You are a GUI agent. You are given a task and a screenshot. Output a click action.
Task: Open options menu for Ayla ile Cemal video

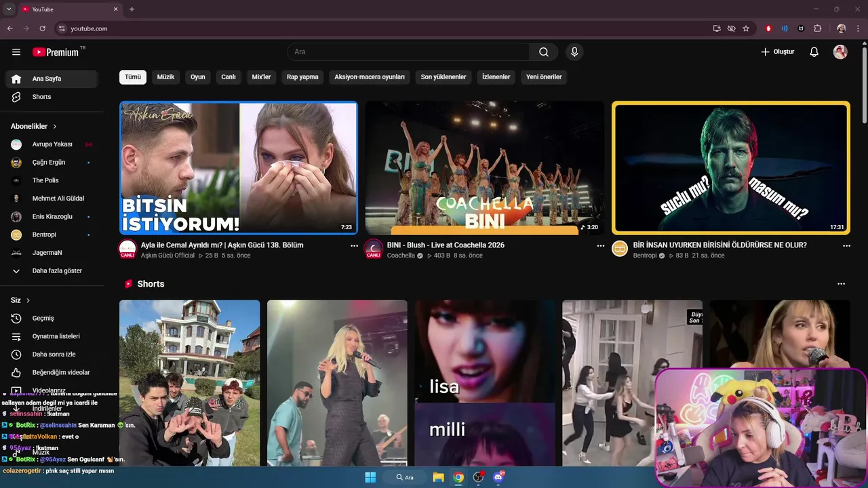point(354,246)
